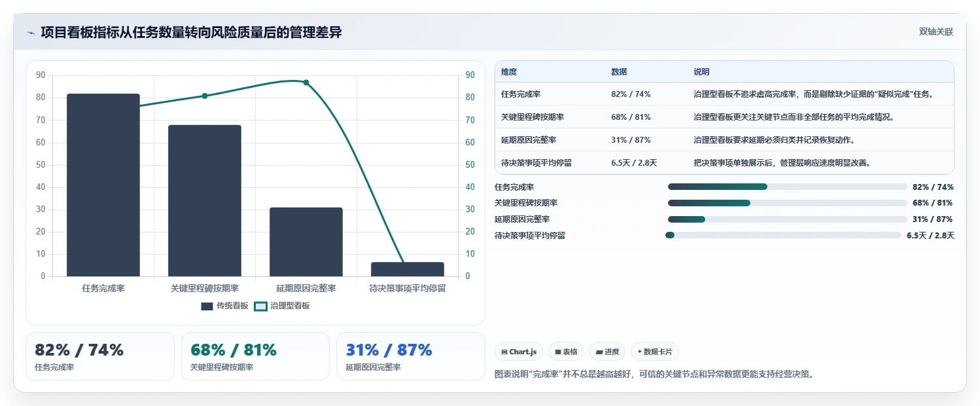Click the 任务完成率 bar in the chart
Viewport: 980px width, 406px height.
pos(103,185)
